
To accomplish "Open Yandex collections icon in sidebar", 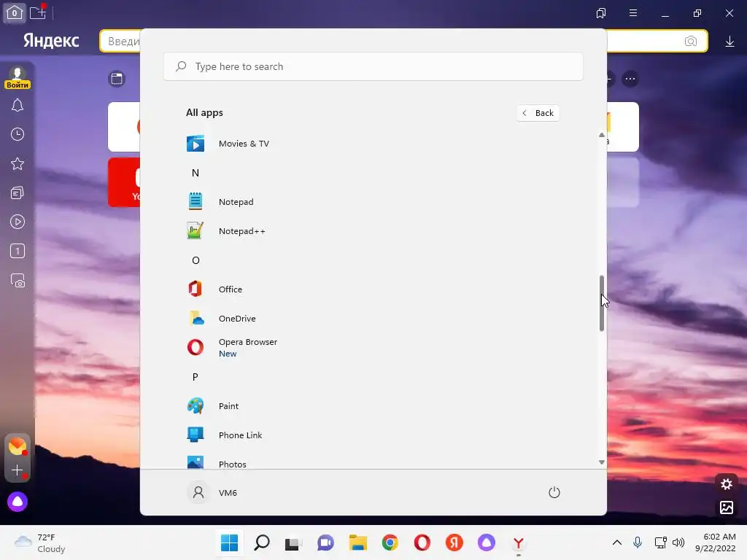I will 18,192.
